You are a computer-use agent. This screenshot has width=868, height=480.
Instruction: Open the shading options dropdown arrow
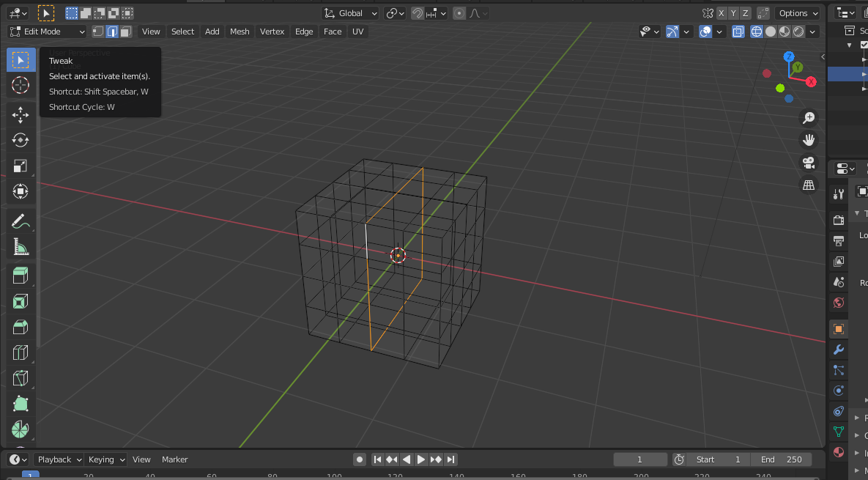[x=812, y=32]
